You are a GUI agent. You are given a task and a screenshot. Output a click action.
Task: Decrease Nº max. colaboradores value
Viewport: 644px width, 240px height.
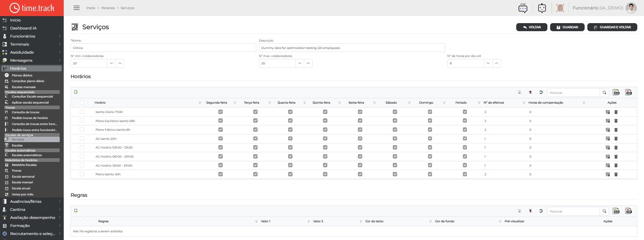tap(300, 63)
